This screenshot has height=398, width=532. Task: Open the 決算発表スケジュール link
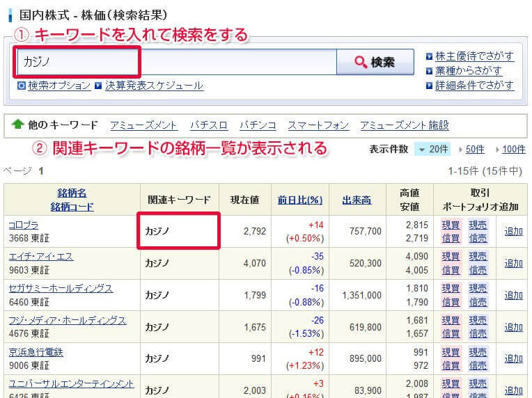coord(154,86)
